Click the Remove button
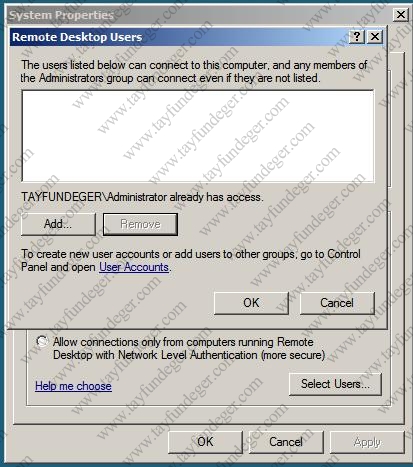413x467 pixels. (140, 224)
